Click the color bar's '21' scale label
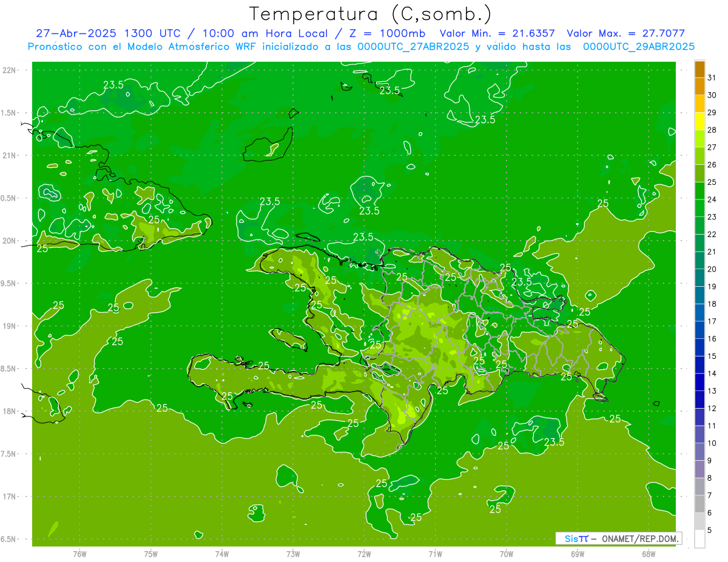The height and width of the screenshot is (562, 728). coord(712,252)
